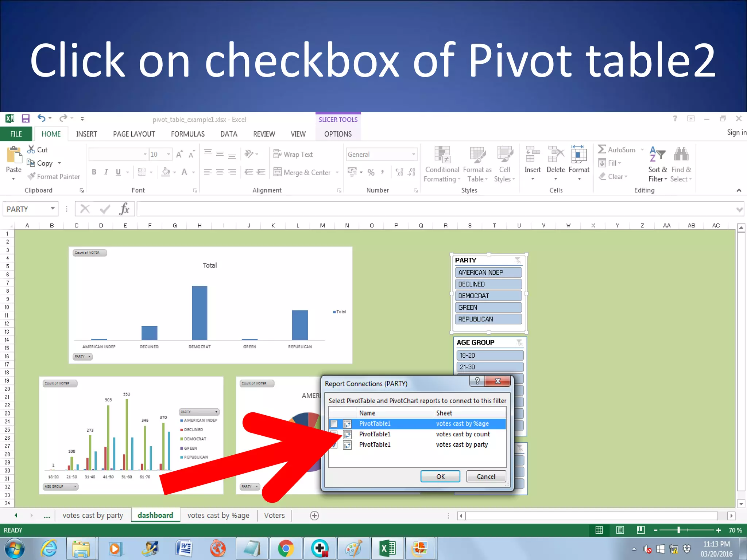Center-align text horizontally in the Alignment group

[x=220, y=172]
